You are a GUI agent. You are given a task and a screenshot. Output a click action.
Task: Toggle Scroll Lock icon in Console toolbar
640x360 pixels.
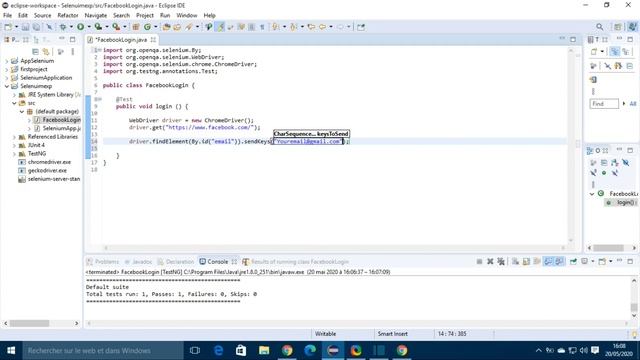tap(526, 262)
